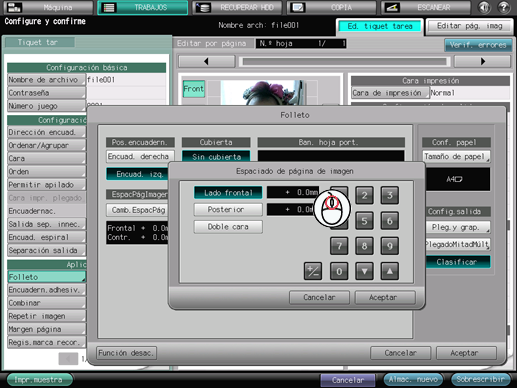Viewport: 517px width, 388px height.
Task: Select the Front page thumbnail label
Action: click(x=194, y=89)
